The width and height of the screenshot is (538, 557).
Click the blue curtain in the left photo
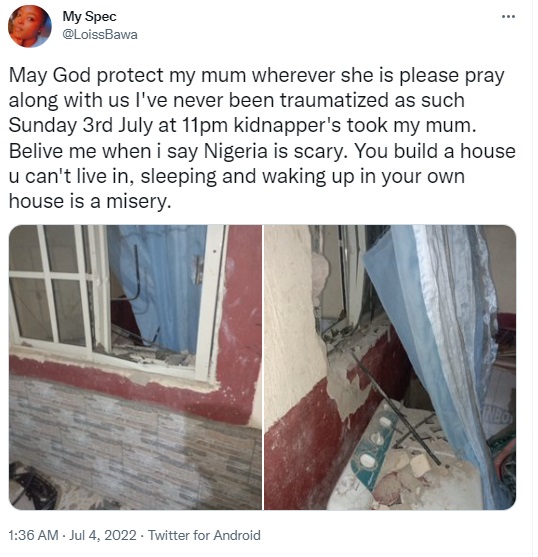(160, 284)
